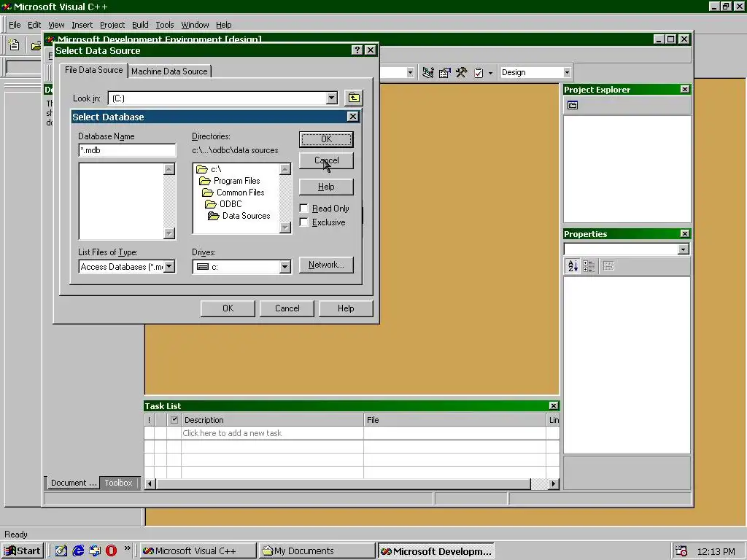
Task: Open the Task List icon's dropdown arrow
Action: (490, 73)
